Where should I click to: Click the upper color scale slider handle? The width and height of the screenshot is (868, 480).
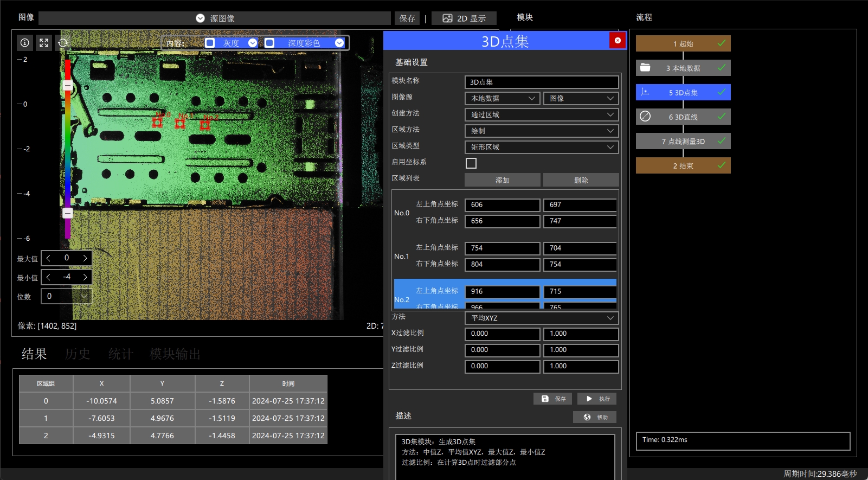coord(68,86)
